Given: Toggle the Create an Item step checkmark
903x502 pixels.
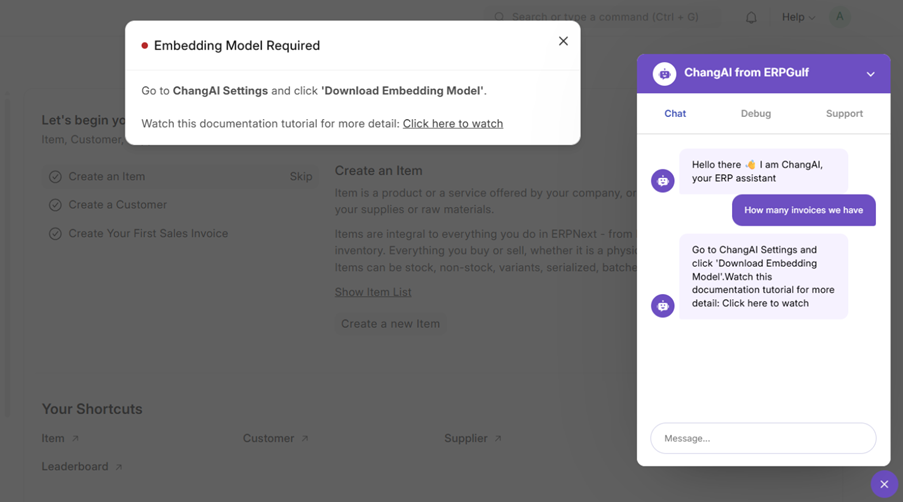Looking at the screenshot, I should (x=55, y=177).
